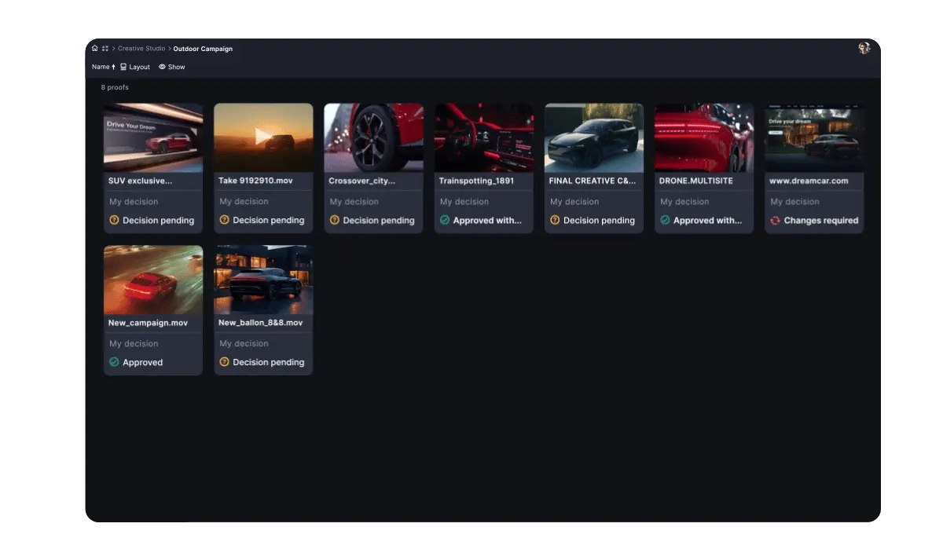The image size is (943, 560).
Task: Open the Layout options dropdown
Action: (x=135, y=67)
